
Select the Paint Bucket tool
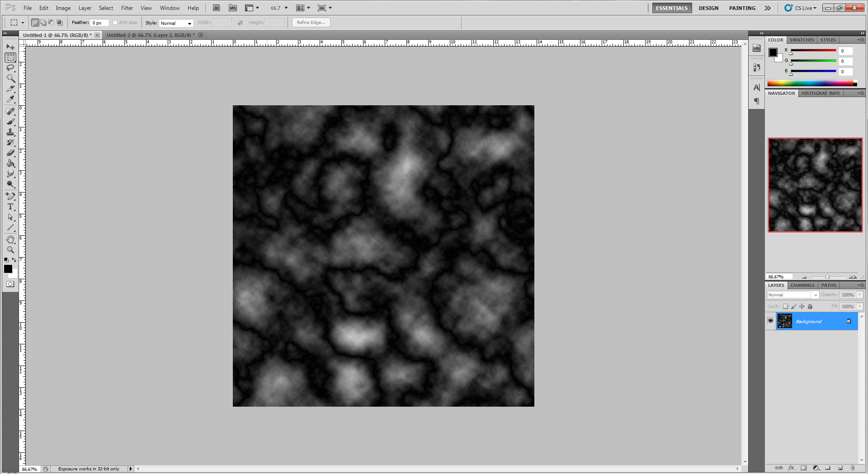10,163
